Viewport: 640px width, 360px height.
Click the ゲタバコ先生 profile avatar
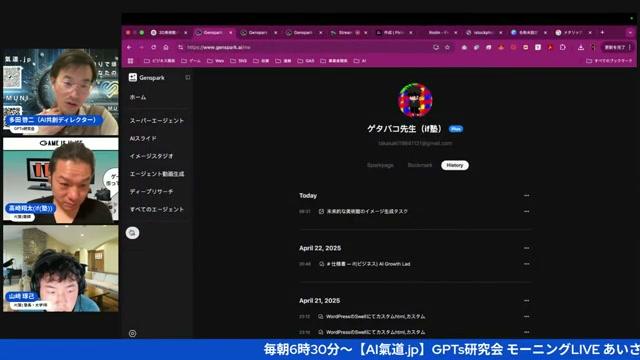coord(415,100)
